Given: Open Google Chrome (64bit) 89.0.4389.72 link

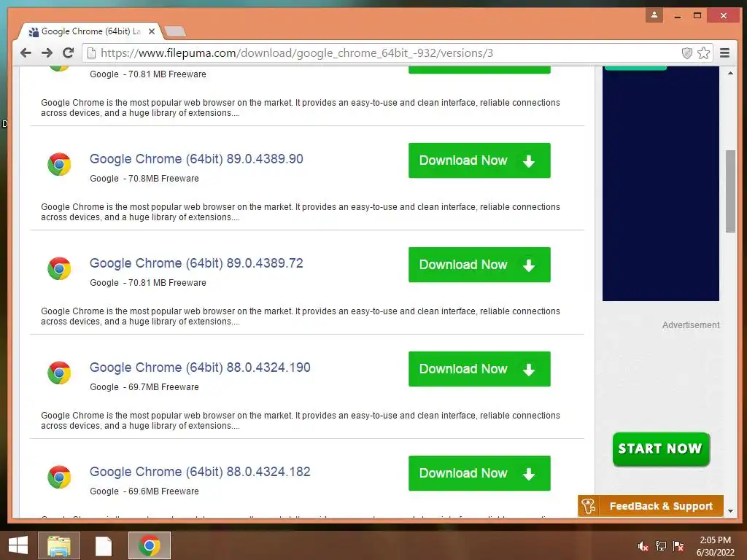Looking at the screenshot, I should (x=196, y=263).
